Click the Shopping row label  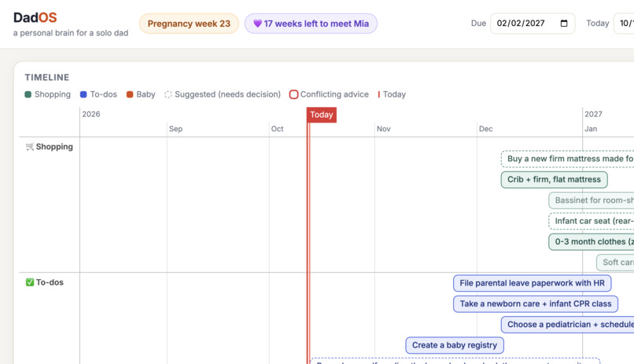click(54, 147)
